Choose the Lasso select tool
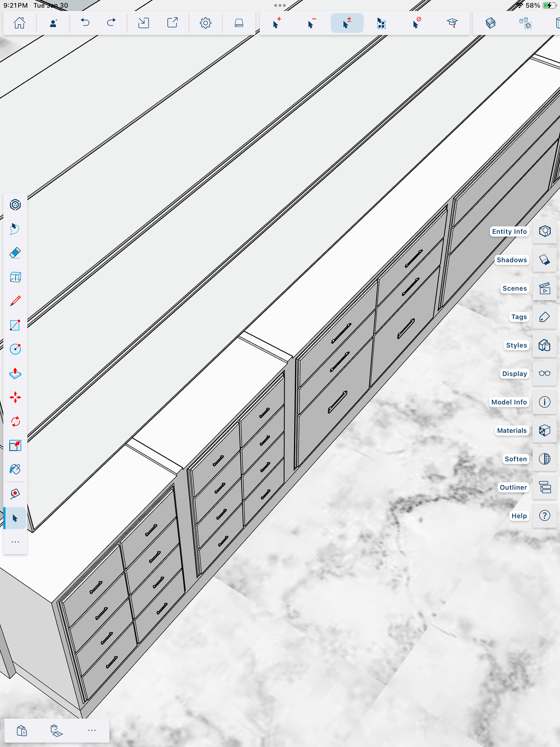This screenshot has height=747, width=560. click(x=15, y=229)
